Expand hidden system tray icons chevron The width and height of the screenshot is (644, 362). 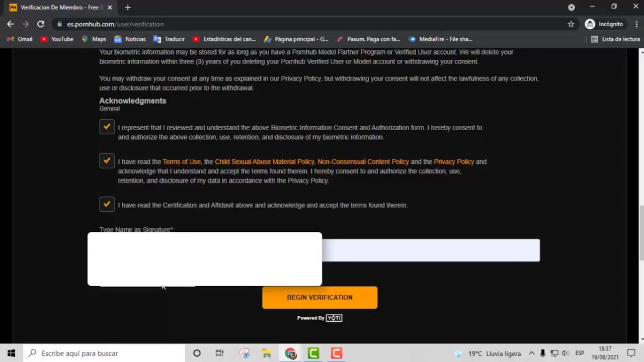click(531, 353)
